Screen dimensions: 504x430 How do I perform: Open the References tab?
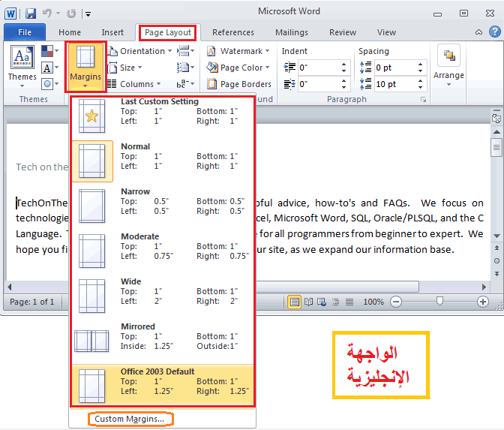(x=233, y=32)
